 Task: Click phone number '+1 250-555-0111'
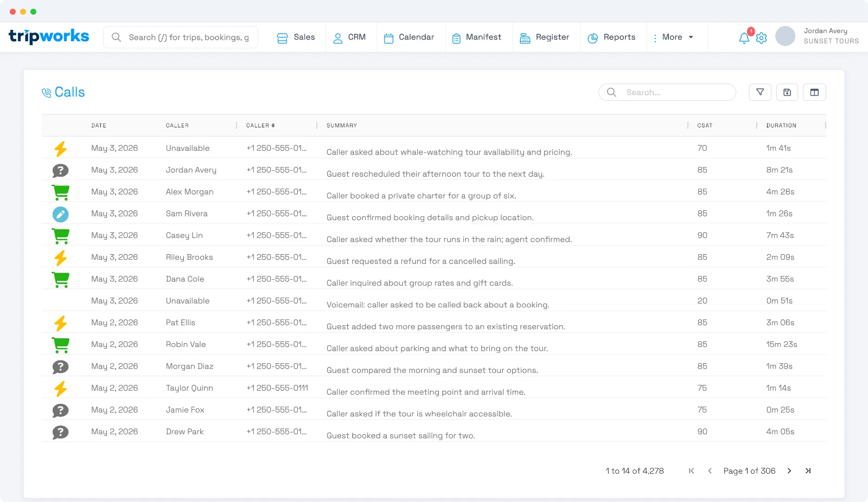pos(277,388)
